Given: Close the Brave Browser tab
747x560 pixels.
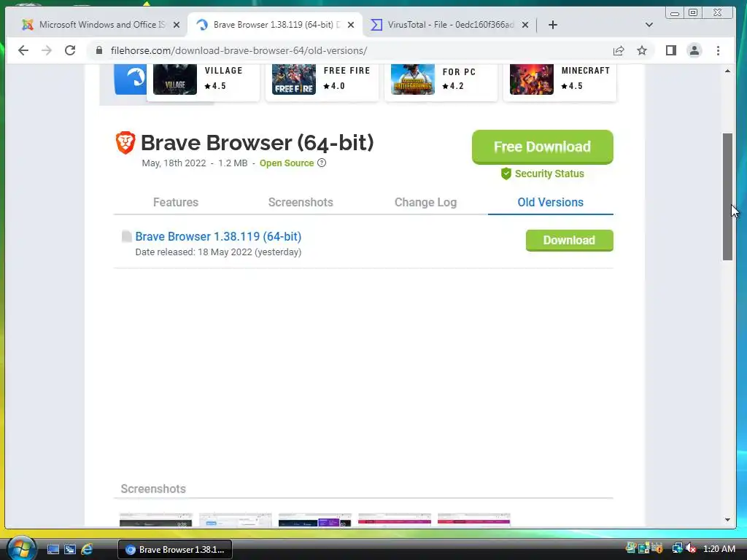Looking at the screenshot, I should (x=351, y=25).
